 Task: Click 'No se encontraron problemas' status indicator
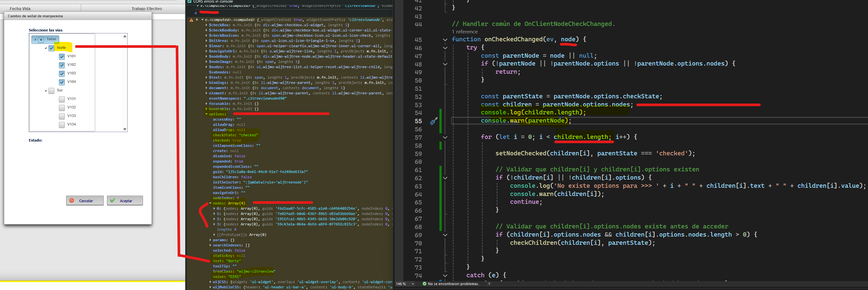tap(451, 284)
